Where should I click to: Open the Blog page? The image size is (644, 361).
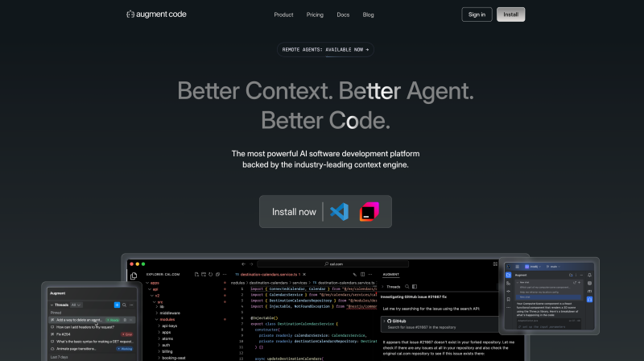368,15
